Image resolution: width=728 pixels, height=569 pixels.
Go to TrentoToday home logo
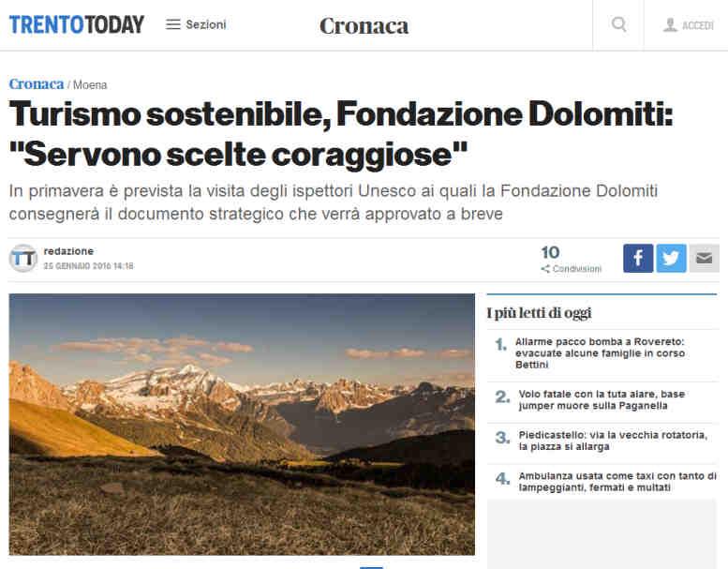[77, 24]
